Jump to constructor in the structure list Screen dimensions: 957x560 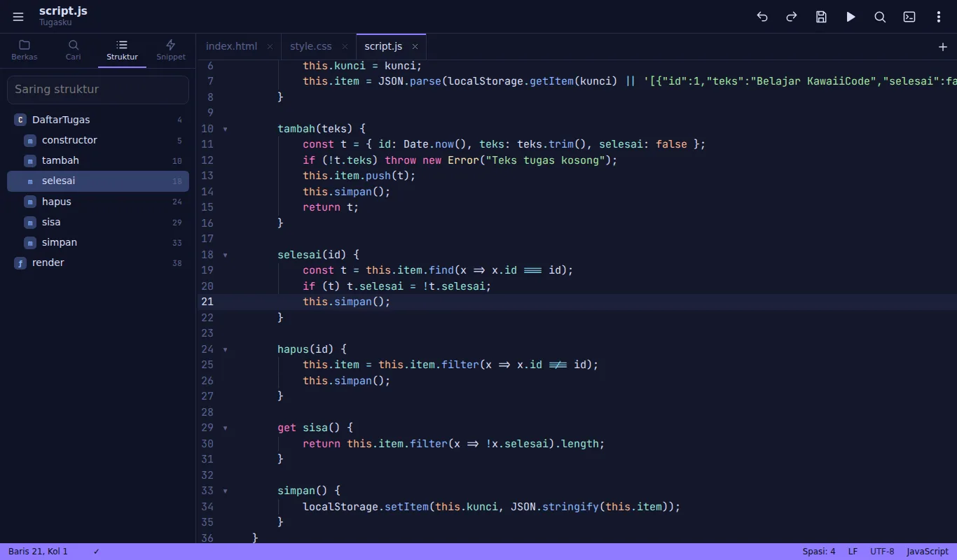point(98,140)
